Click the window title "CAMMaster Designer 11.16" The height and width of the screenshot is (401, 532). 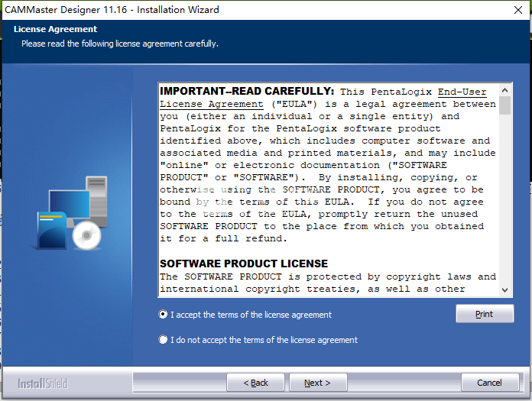tap(66, 10)
